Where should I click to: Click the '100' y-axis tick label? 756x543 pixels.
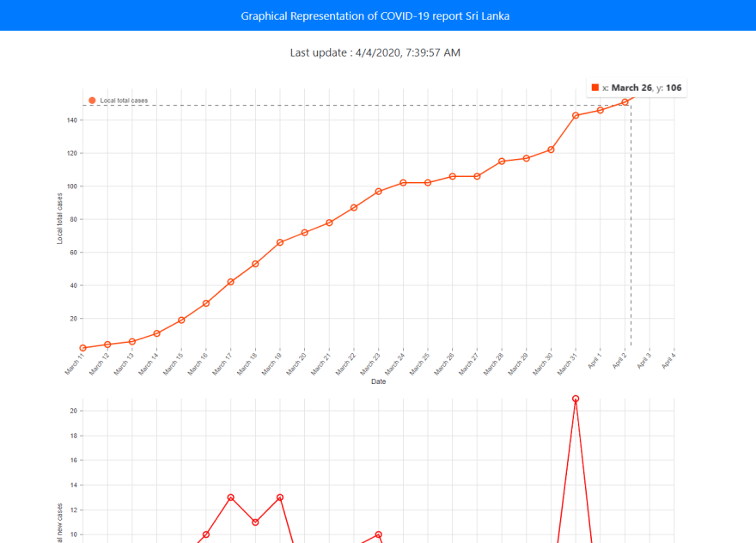click(x=72, y=186)
